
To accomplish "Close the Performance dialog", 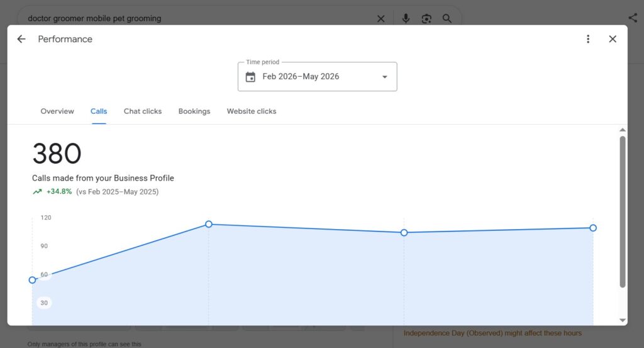I will pos(613,39).
